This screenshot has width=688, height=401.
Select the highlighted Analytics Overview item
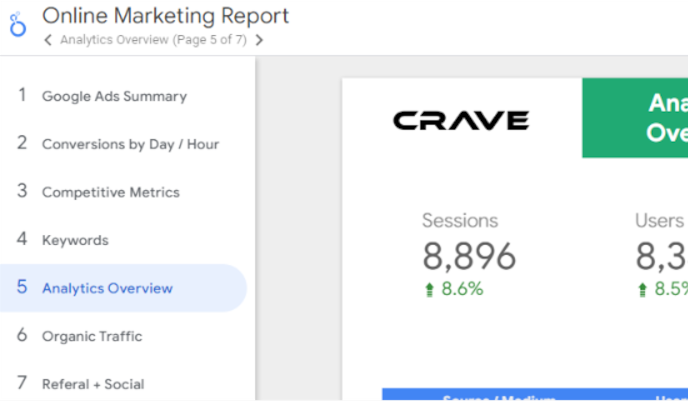click(123, 288)
